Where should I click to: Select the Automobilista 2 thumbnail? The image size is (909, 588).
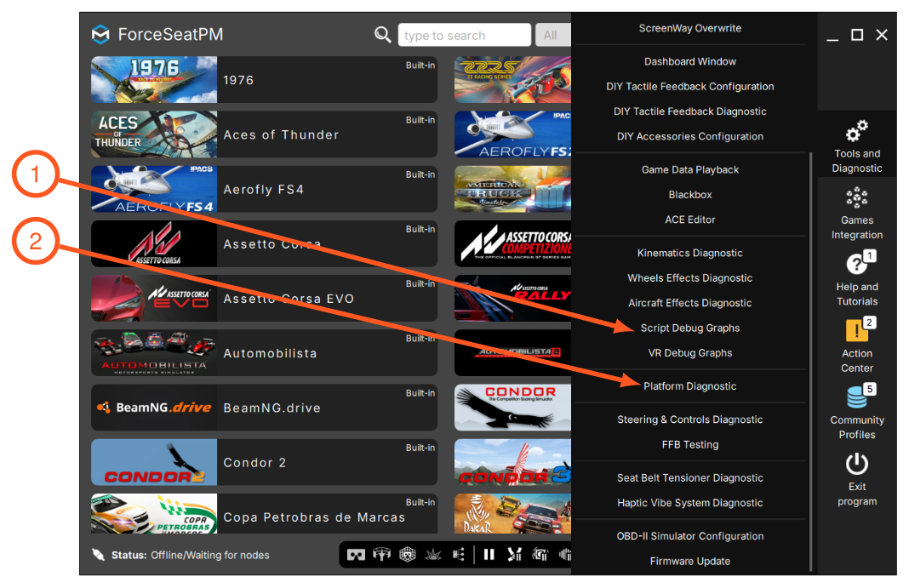(x=513, y=353)
